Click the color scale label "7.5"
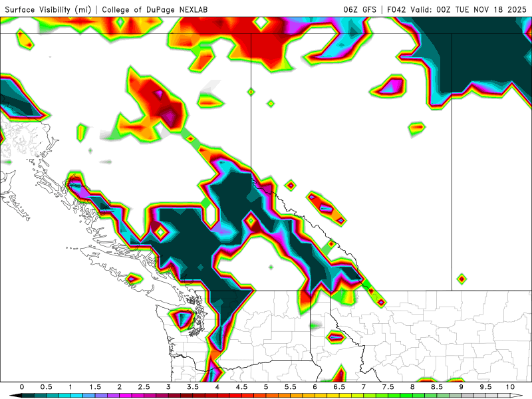Viewport: 532px width, 399px height. coord(388,387)
